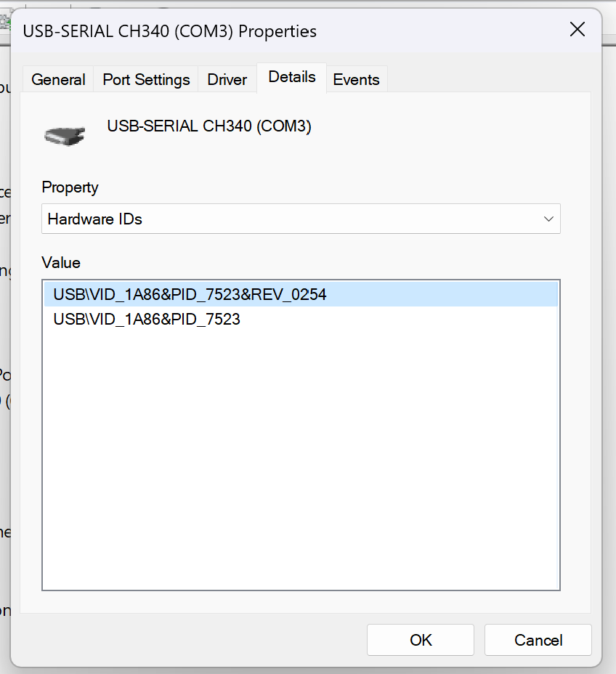Switch to the General tab
616x674 pixels.
pyautogui.click(x=58, y=80)
